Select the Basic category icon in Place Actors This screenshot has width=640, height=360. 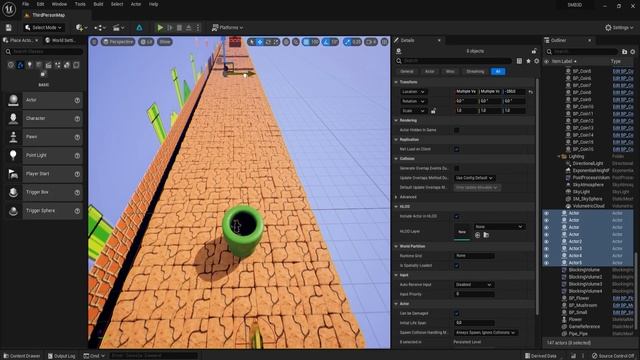point(20,65)
